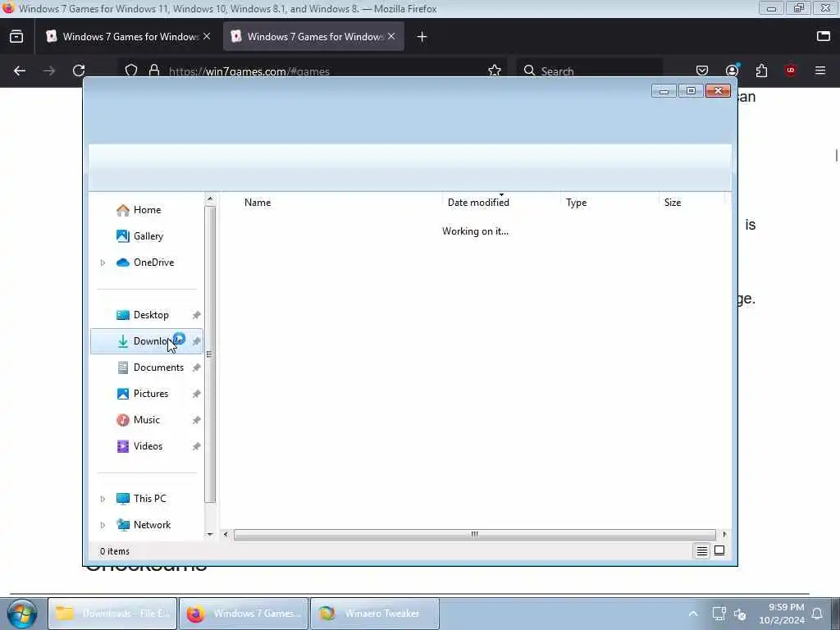Click the pin beside Documents
Image resolution: width=840 pixels, height=630 pixels.
point(197,367)
